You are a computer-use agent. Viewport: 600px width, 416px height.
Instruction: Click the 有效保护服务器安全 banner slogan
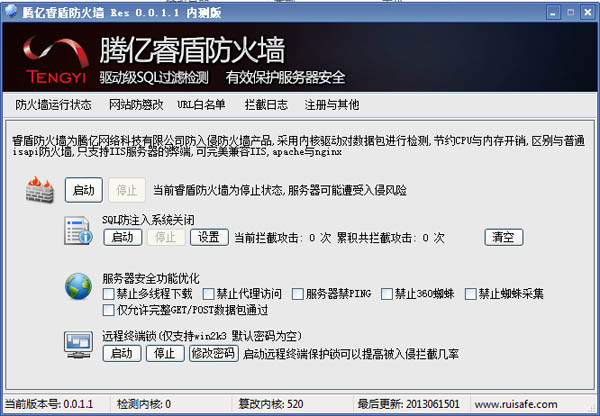[285, 78]
